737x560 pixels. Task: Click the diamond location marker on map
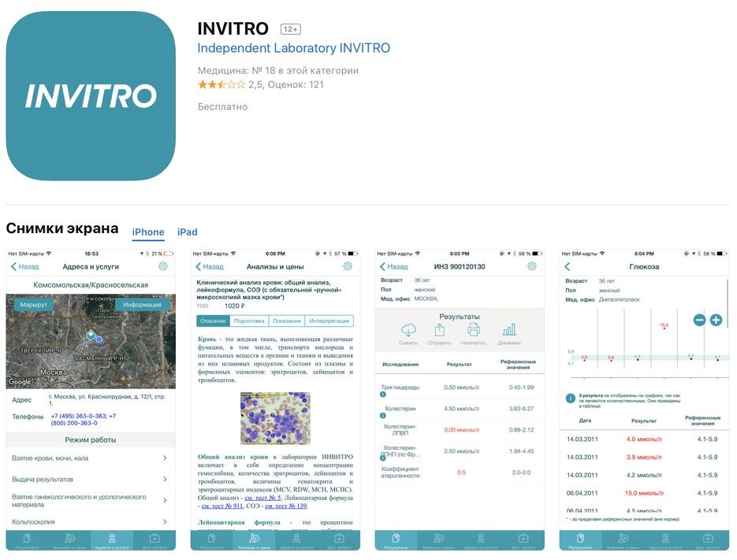90,335
